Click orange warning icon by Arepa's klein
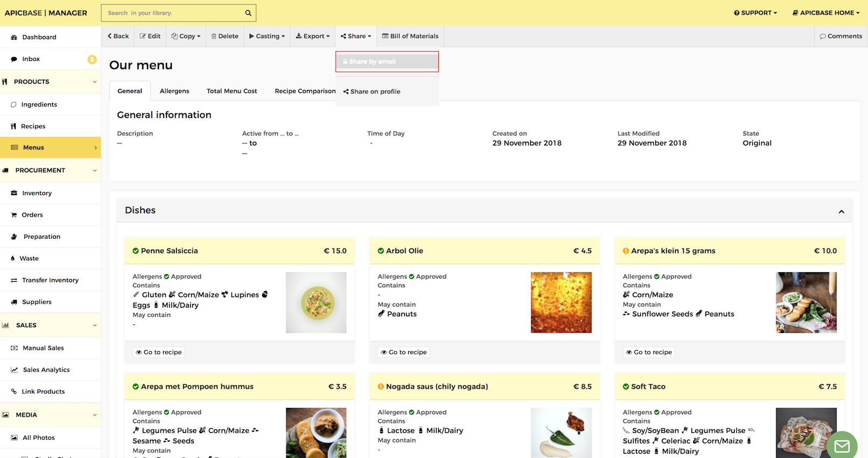This screenshot has height=458, width=868. point(626,251)
